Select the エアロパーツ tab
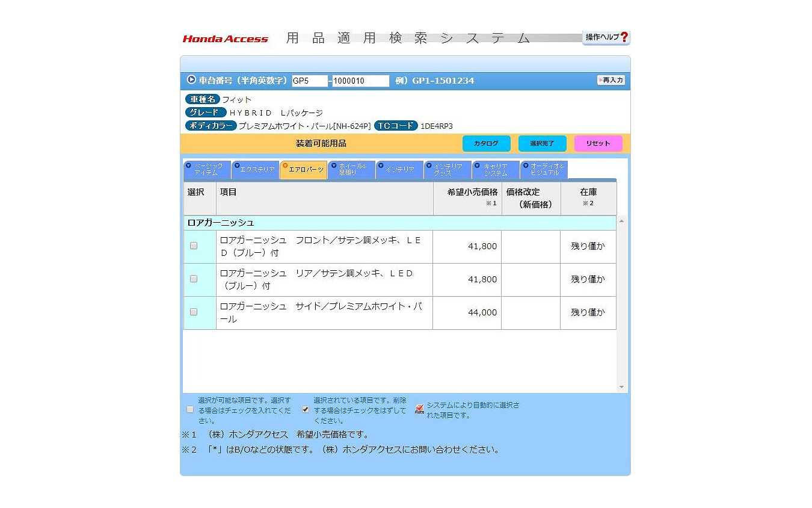The width and height of the screenshot is (812, 508). tap(303, 170)
